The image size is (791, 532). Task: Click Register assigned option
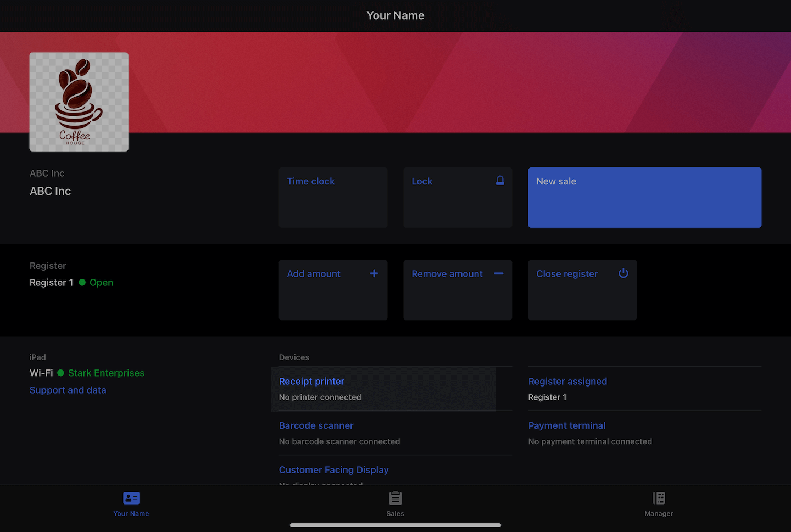(567, 382)
